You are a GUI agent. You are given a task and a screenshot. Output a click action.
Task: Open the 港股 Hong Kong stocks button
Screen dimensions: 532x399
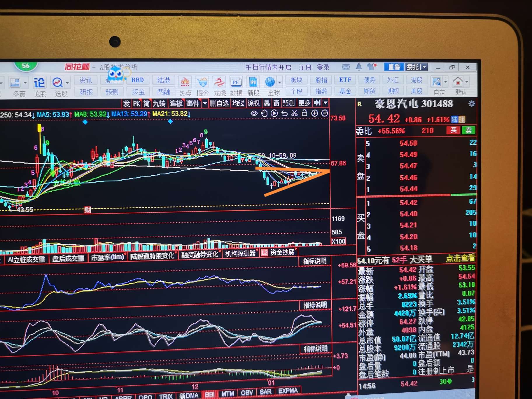pyautogui.click(x=416, y=80)
